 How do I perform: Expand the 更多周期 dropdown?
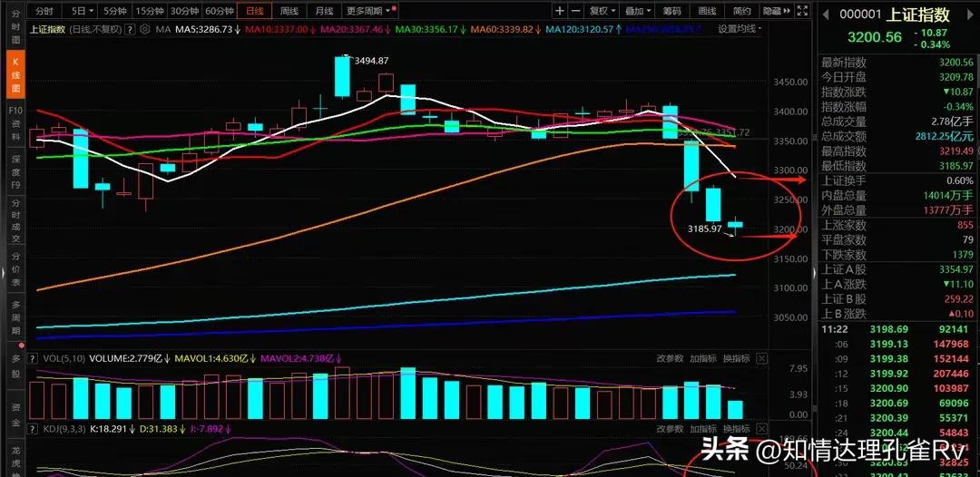(x=370, y=11)
